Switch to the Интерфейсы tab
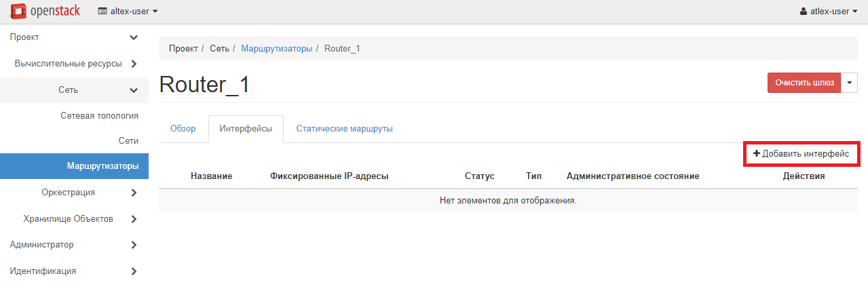This screenshot has height=295, width=868. point(246,129)
